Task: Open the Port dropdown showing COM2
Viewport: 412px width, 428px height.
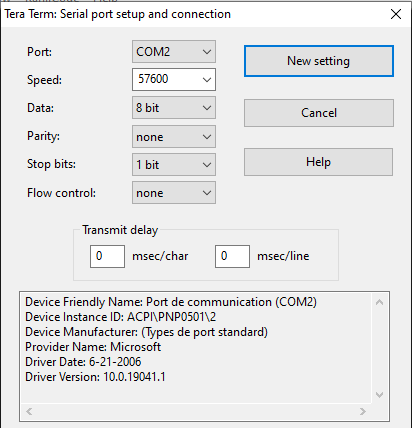Action: 174,52
